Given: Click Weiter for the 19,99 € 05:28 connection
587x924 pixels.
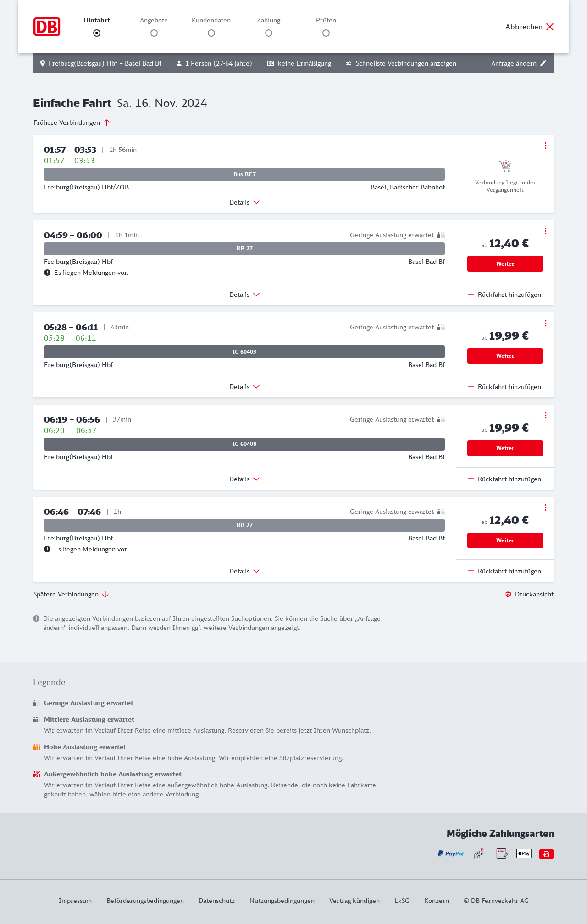Looking at the screenshot, I should click(x=505, y=356).
